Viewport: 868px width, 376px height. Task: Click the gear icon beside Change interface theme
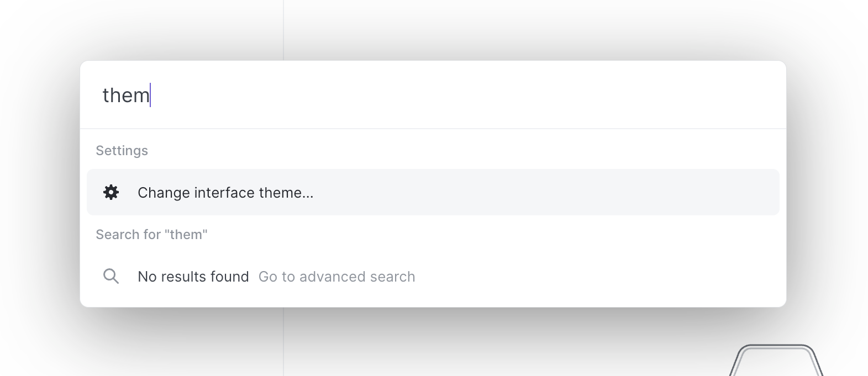[111, 192]
